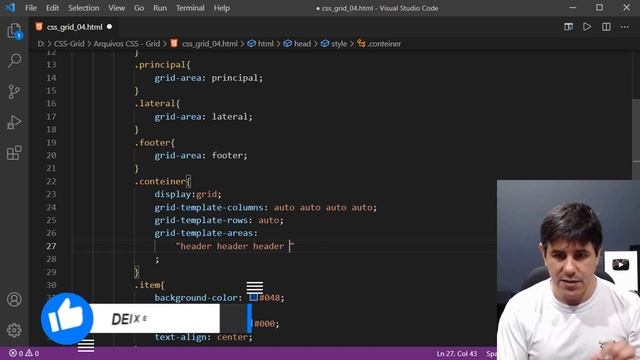Image resolution: width=640 pixels, height=360 pixels.
Task: Open the Run and Debug view
Action: point(14,122)
